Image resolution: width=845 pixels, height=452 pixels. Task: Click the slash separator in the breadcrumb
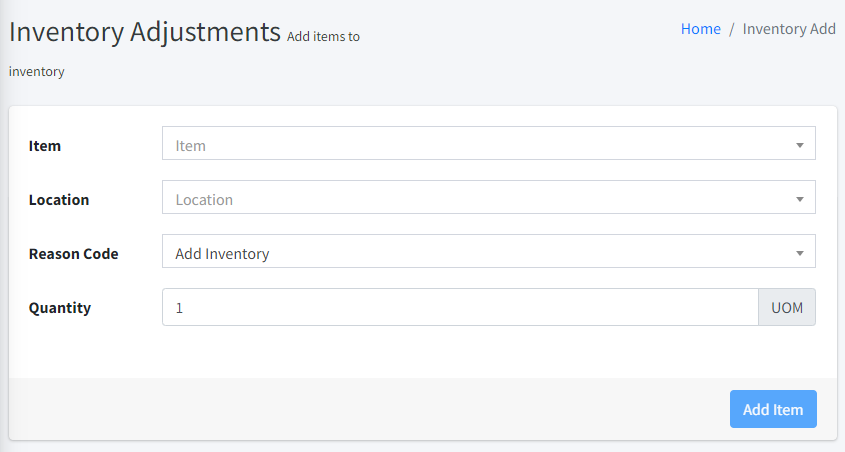[x=732, y=29]
